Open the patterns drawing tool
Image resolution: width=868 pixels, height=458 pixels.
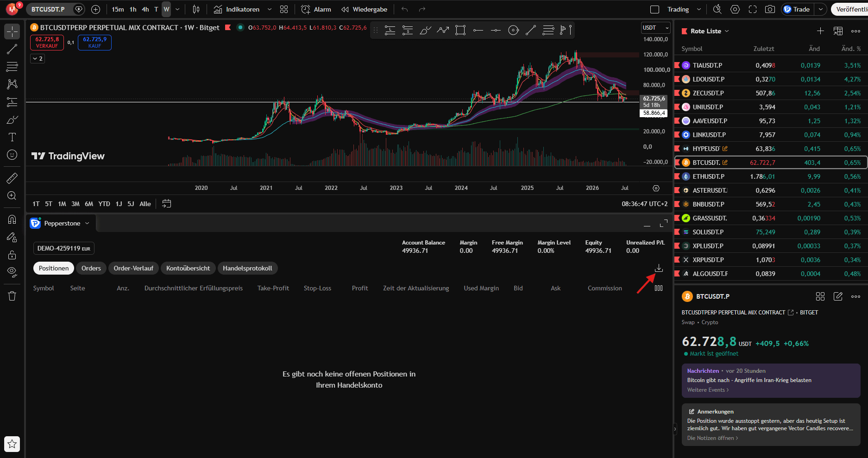tap(12, 84)
